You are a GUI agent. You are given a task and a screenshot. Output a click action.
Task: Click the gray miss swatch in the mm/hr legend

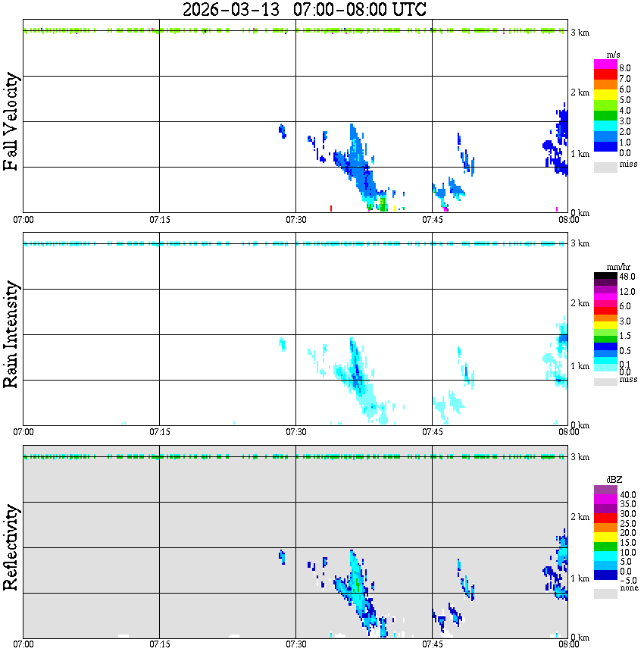605,382
